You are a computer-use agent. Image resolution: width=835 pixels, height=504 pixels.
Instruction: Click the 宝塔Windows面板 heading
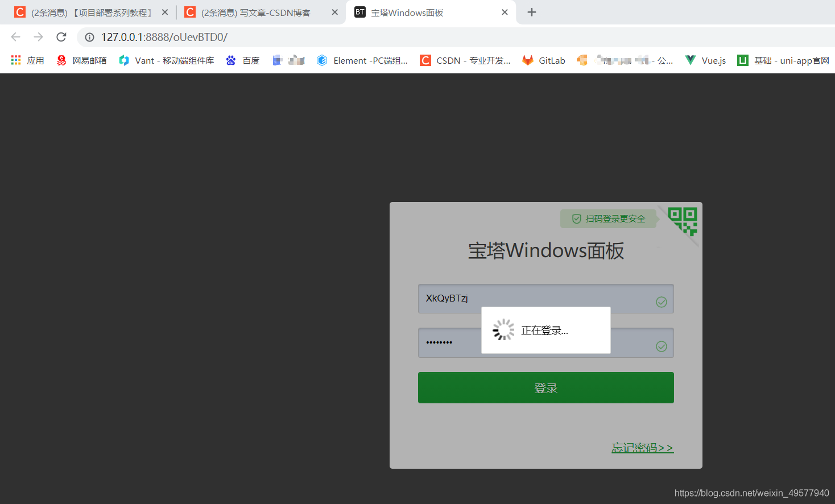point(546,251)
